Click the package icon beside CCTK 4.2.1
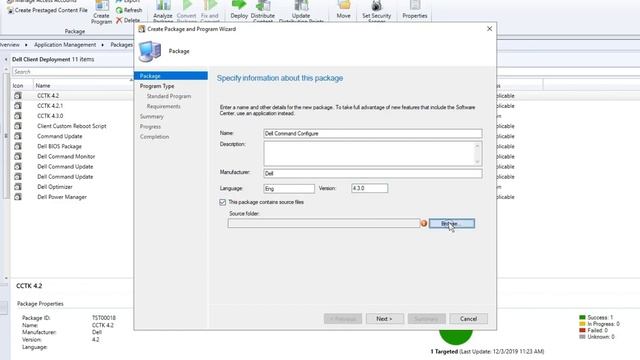 coord(18,106)
